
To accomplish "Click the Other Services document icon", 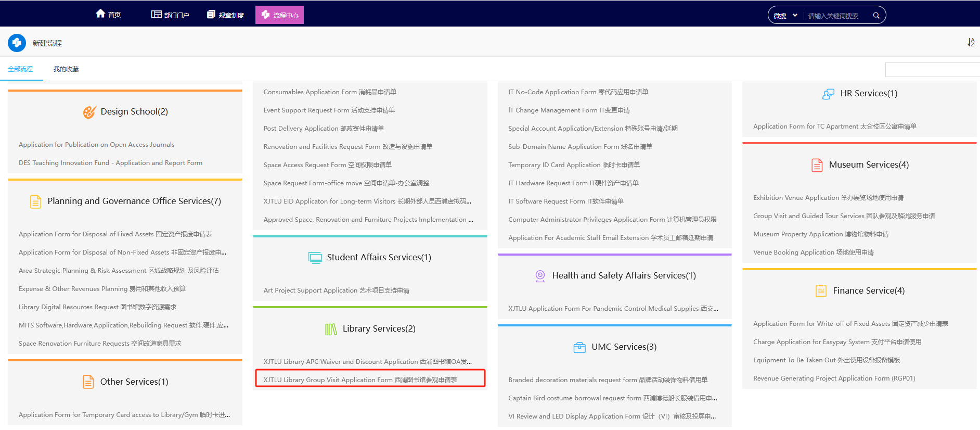I will tap(88, 382).
